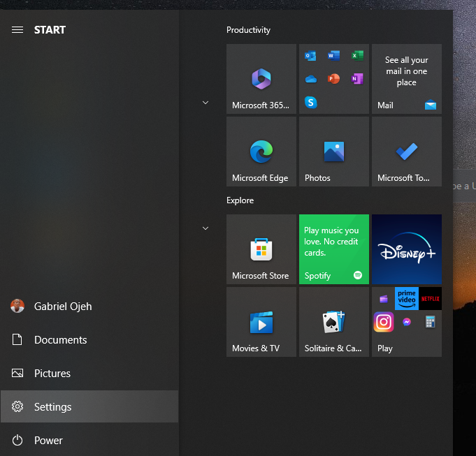This screenshot has height=456, width=476.
Task: Click the Netflix icon in Play folder
Action: [x=430, y=298]
